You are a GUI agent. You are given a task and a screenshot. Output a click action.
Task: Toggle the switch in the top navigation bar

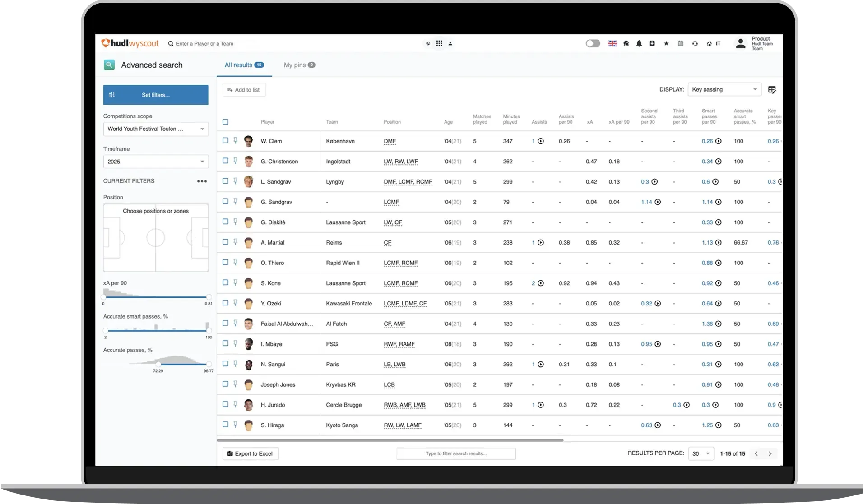coord(593,43)
